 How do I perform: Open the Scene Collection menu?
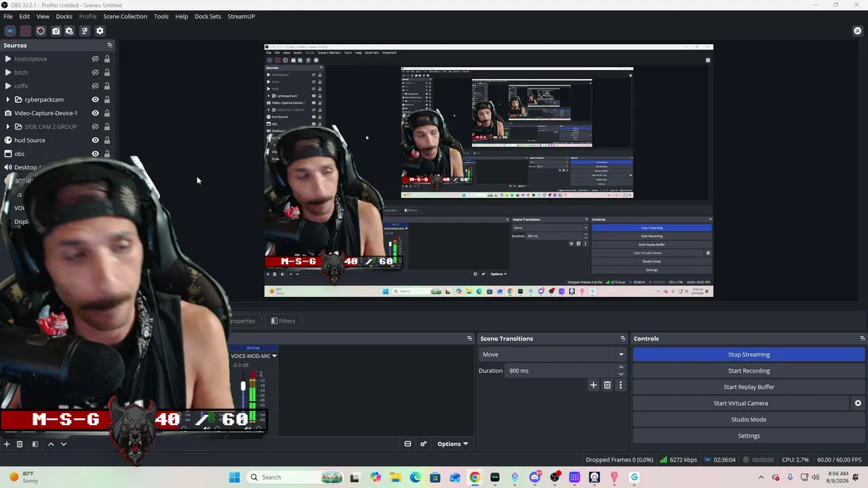(x=125, y=16)
